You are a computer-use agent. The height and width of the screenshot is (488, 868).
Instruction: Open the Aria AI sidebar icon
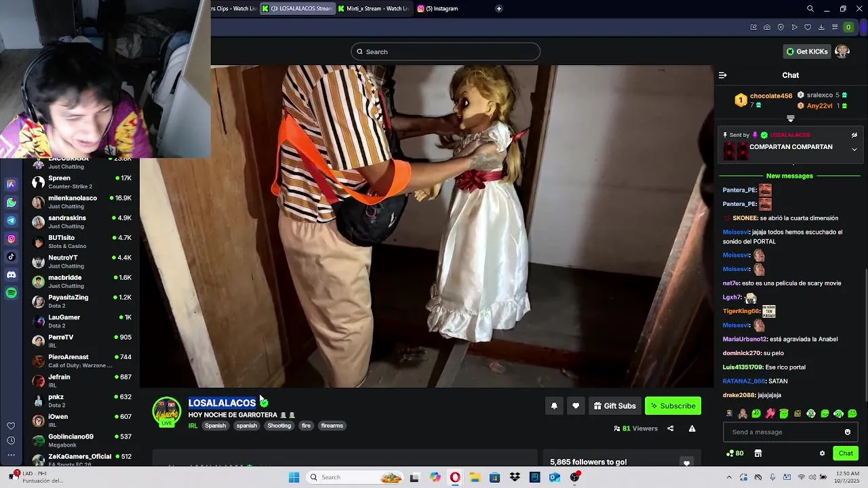[x=12, y=184]
